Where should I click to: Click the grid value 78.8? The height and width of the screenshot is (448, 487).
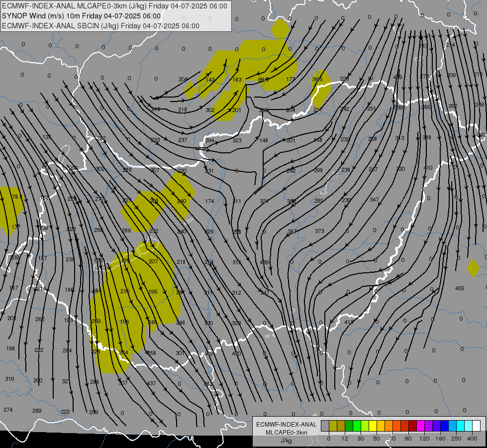(x=17, y=197)
